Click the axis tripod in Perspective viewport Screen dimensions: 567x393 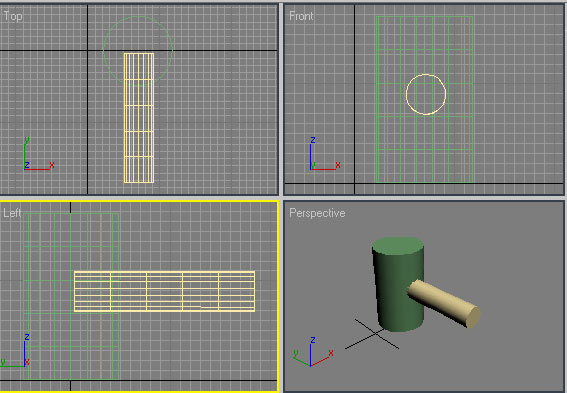(313, 352)
